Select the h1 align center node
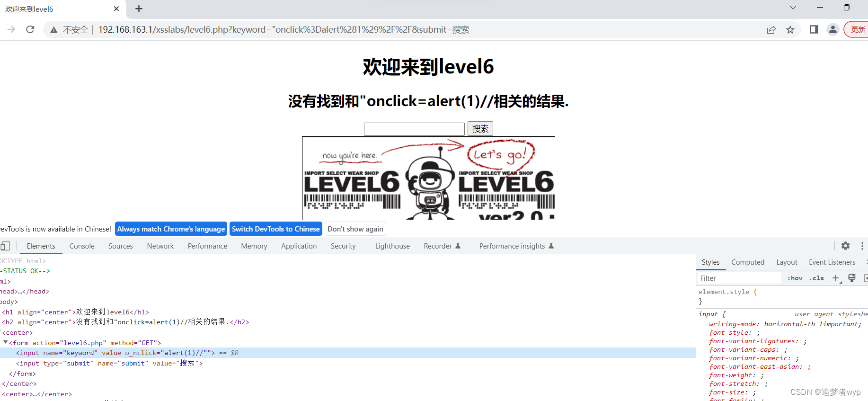This screenshot has width=868, height=401. (76, 312)
